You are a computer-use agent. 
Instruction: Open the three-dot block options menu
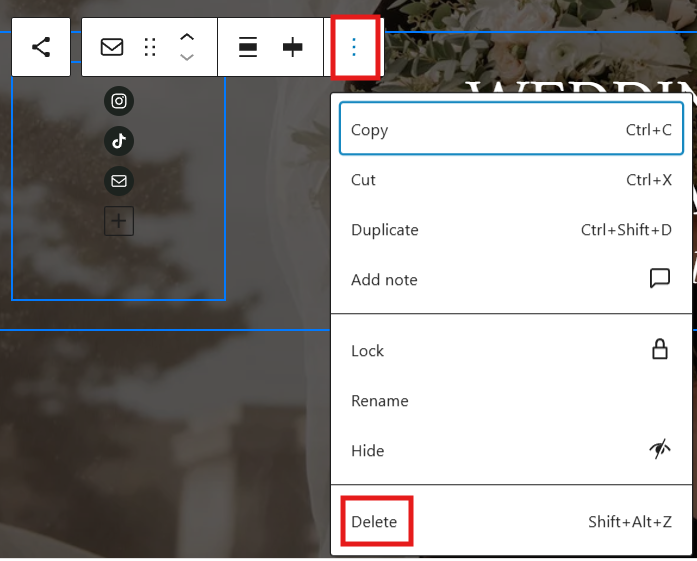pyautogui.click(x=353, y=47)
